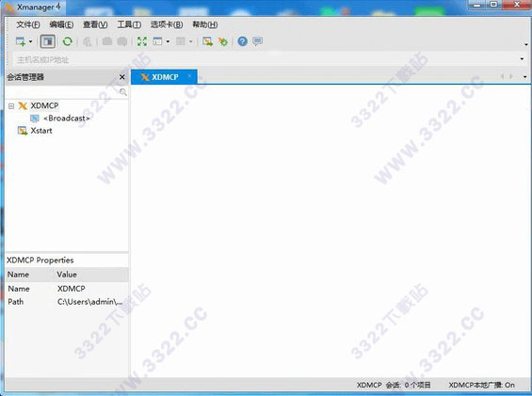Screen dimensions: 532x396
Task: Click the first gray disabled icon after the find-host icon
Action: [x=107, y=41]
